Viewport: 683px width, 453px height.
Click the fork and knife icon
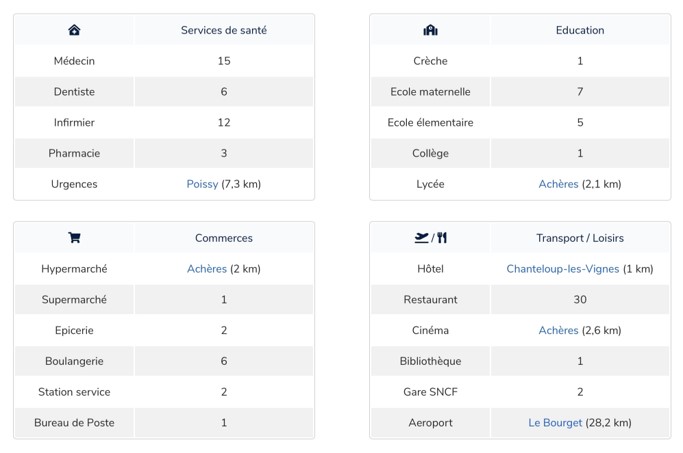pyautogui.click(x=441, y=238)
